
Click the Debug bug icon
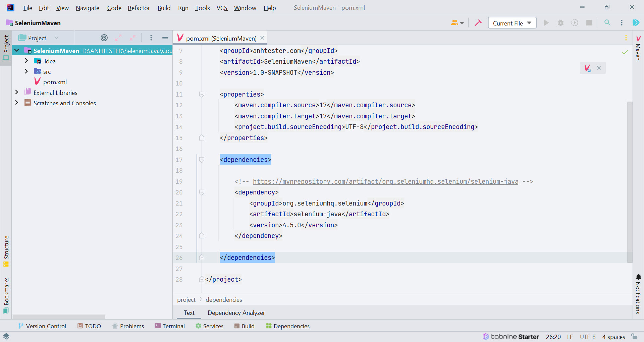point(560,23)
